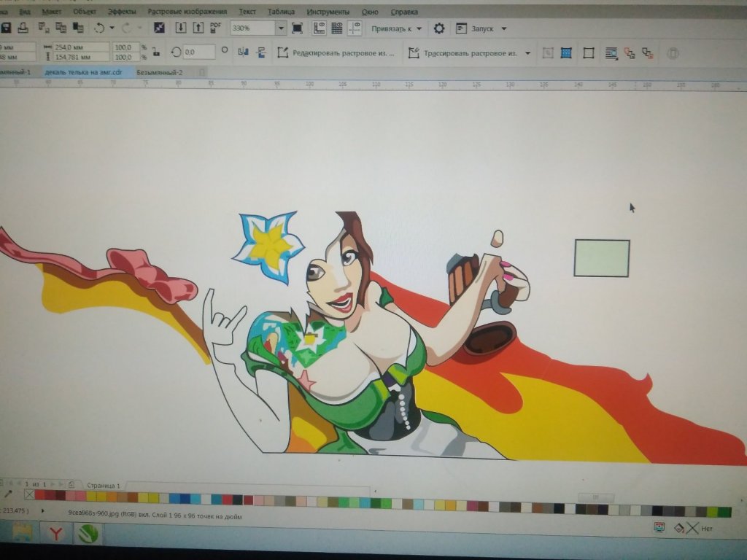Switch to the Безымянный-2 document tab
This screenshot has width=747, height=560.
159,72
